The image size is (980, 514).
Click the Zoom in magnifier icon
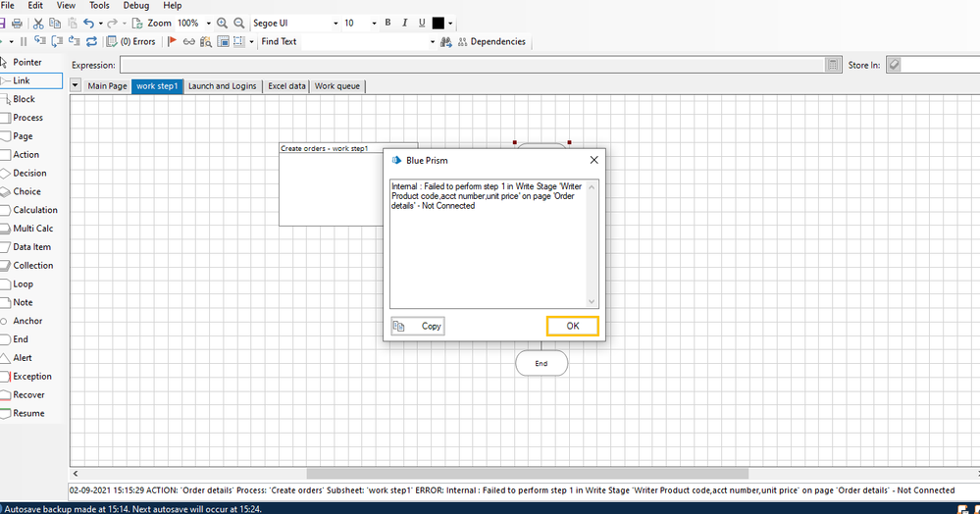[x=222, y=24]
